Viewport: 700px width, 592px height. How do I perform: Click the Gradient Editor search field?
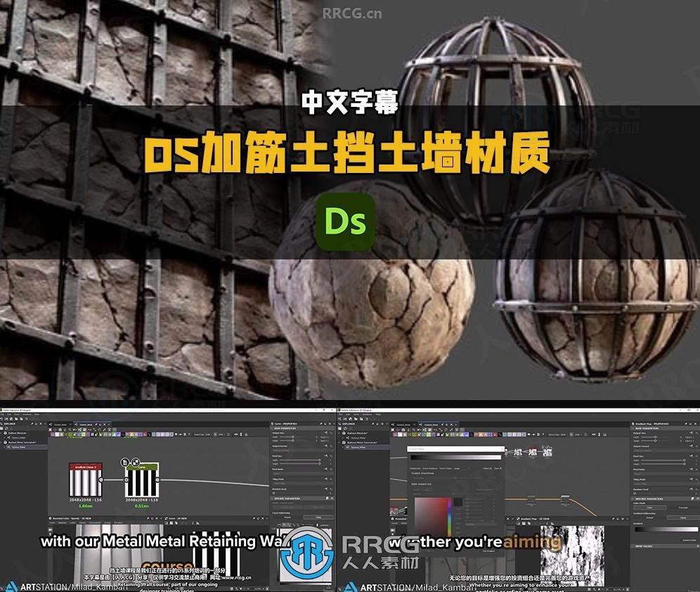(455, 449)
